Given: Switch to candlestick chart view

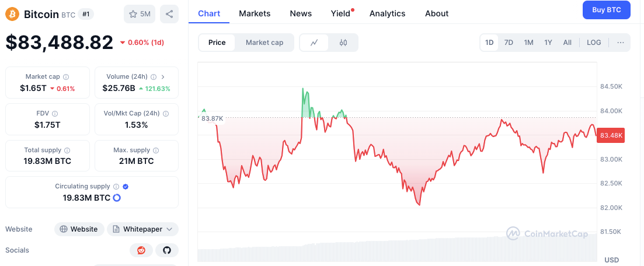Looking at the screenshot, I should (x=343, y=43).
